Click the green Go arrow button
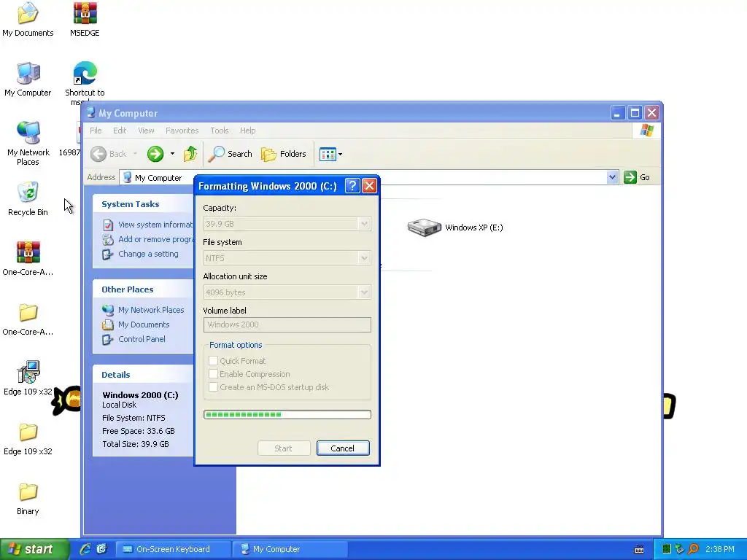This screenshot has width=747, height=560. [x=630, y=177]
